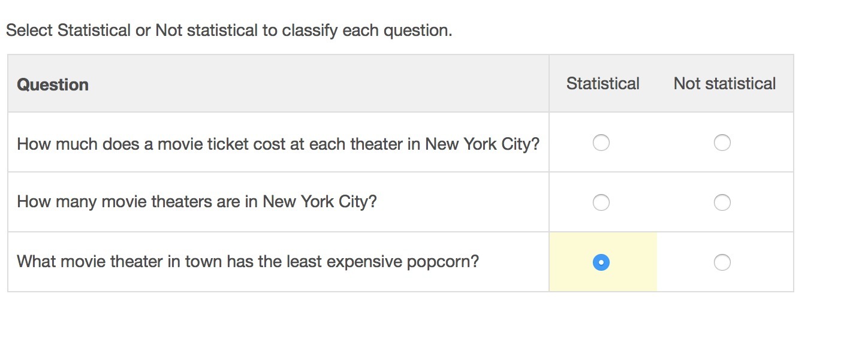Click the word 'Select' starting the instructions

pyautogui.click(x=29, y=31)
